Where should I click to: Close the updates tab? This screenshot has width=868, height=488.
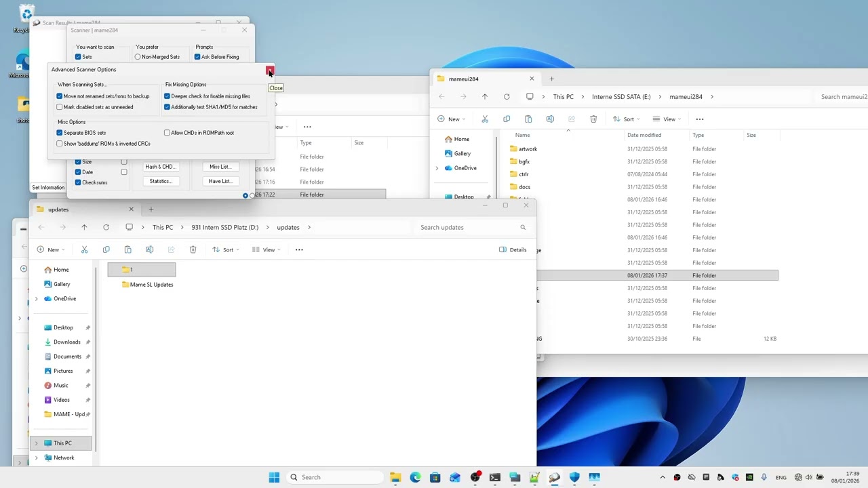click(132, 209)
